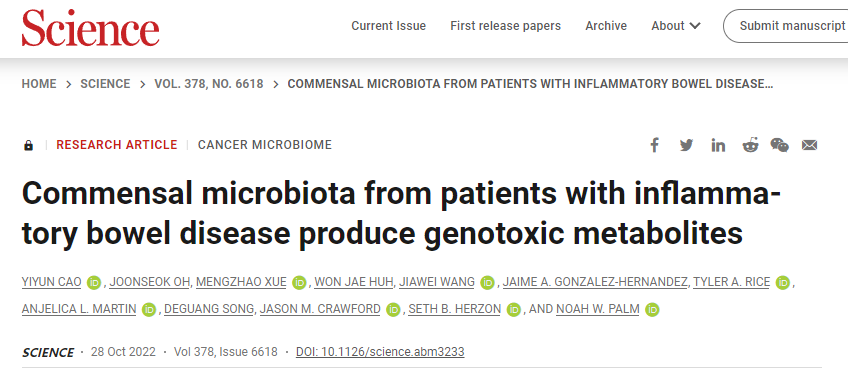Screen dimensions: 848x369
Task: Go to Archive section
Action: coord(606,26)
